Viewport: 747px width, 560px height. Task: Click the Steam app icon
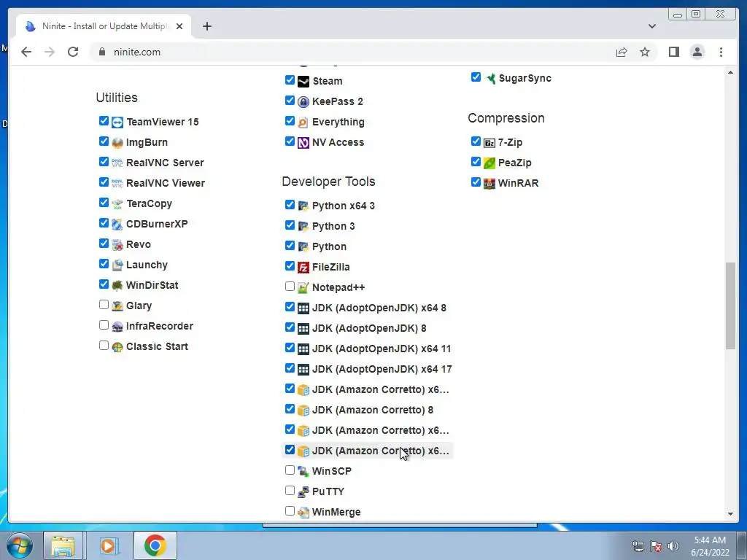pos(303,82)
